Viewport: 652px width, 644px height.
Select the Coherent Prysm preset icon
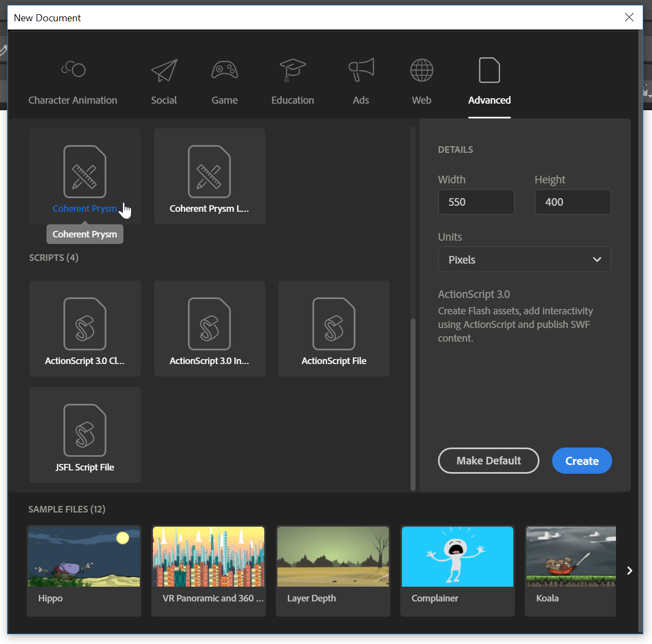(x=85, y=171)
